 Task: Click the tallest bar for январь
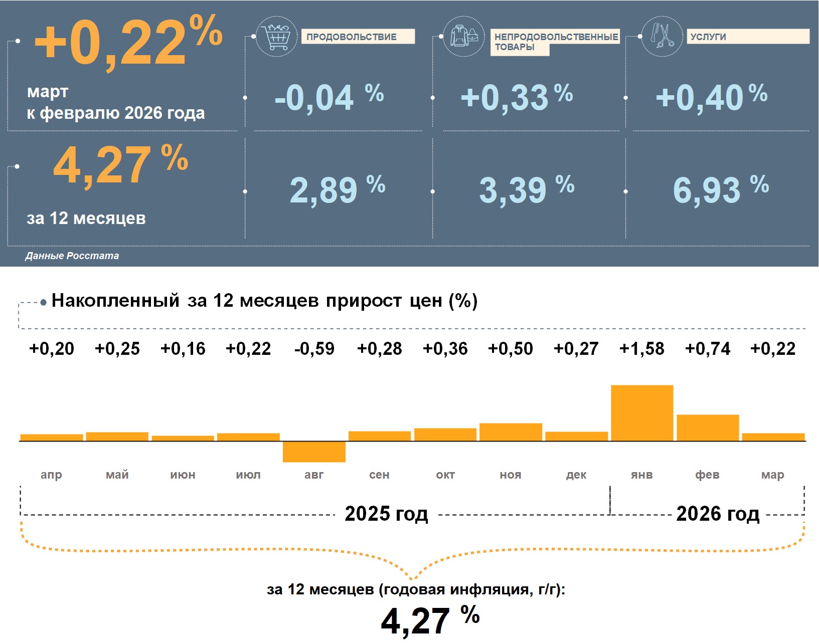tap(642, 413)
